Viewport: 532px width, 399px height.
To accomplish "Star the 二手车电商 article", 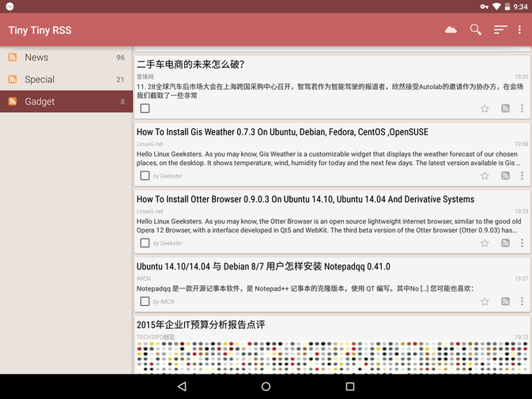I will (485, 108).
